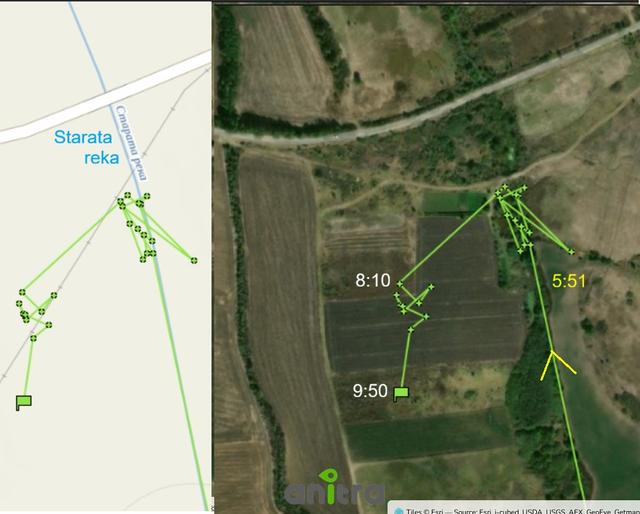The width and height of the screenshot is (640, 514).
Task: Click the top-right GPS point of satellite cluster
Action: (524, 188)
